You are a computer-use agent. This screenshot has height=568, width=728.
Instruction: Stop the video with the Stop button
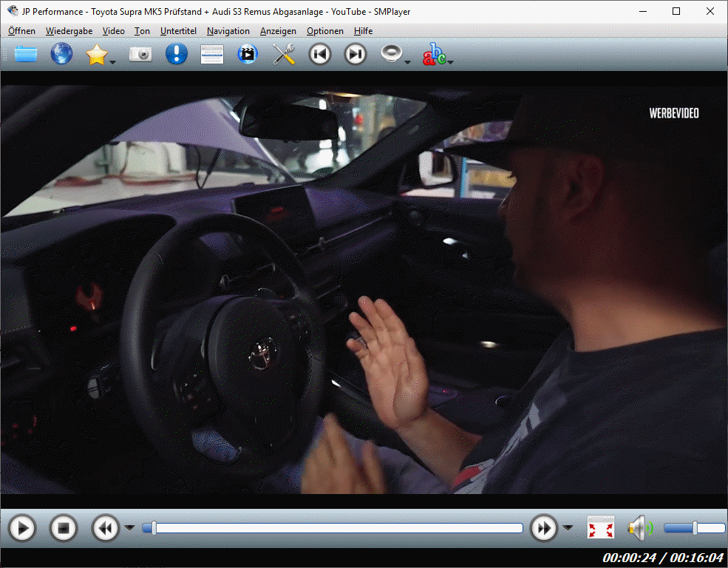(63, 528)
